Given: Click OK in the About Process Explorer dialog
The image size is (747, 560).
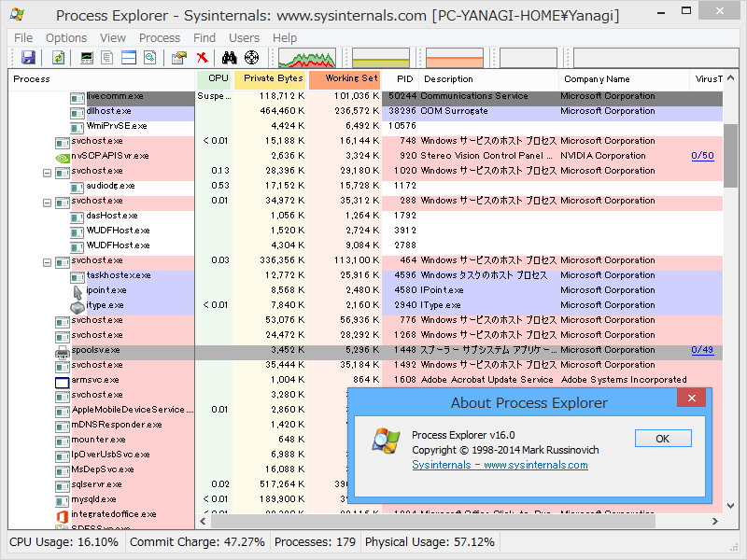Looking at the screenshot, I should [x=662, y=438].
